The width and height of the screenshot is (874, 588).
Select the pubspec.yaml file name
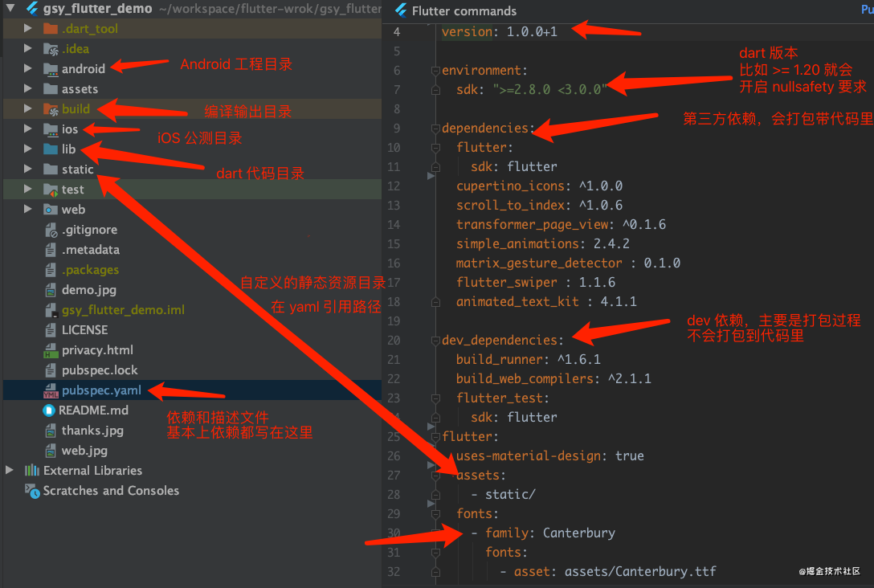pyautogui.click(x=101, y=390)
